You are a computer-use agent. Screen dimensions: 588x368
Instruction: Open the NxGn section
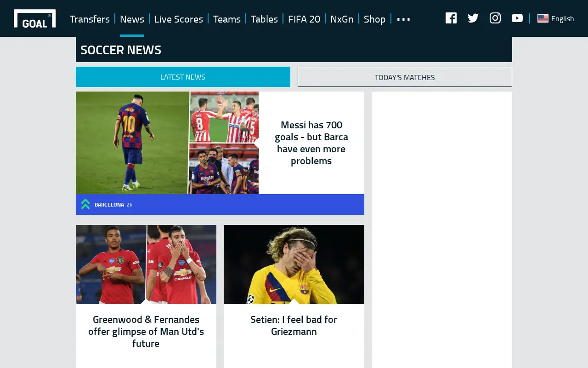coord(342,19)
